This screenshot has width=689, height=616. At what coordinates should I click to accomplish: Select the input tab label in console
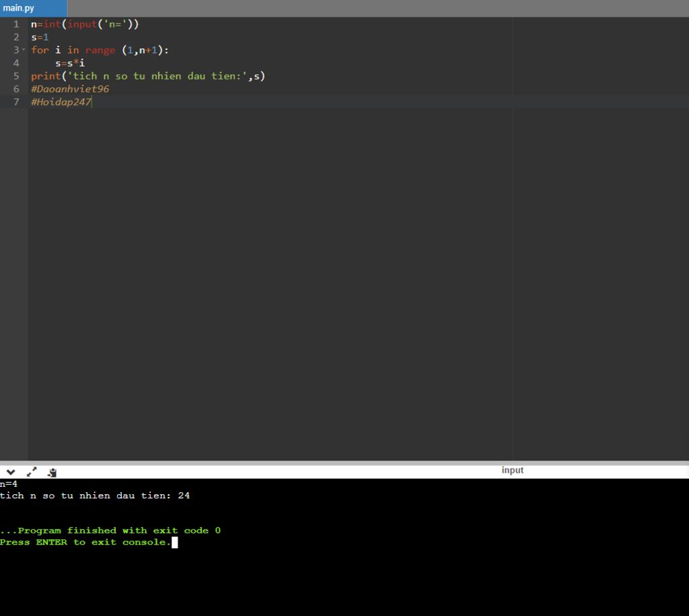512,470
